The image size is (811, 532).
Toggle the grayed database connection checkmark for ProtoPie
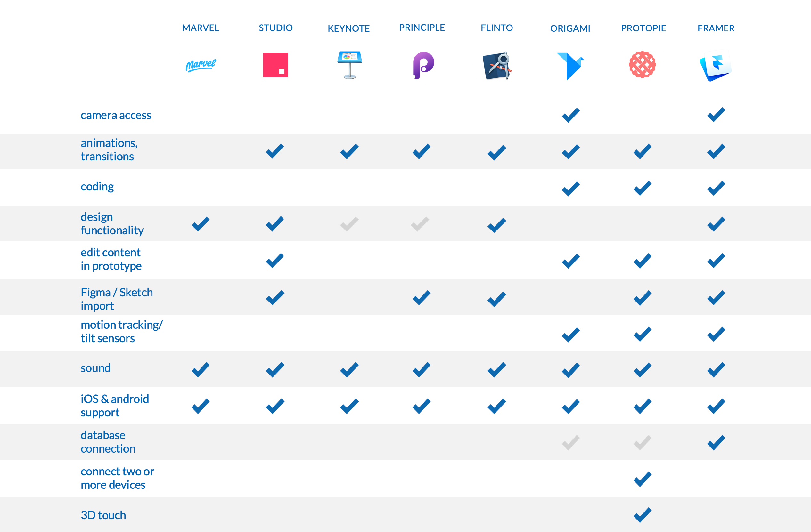(642, 442)
